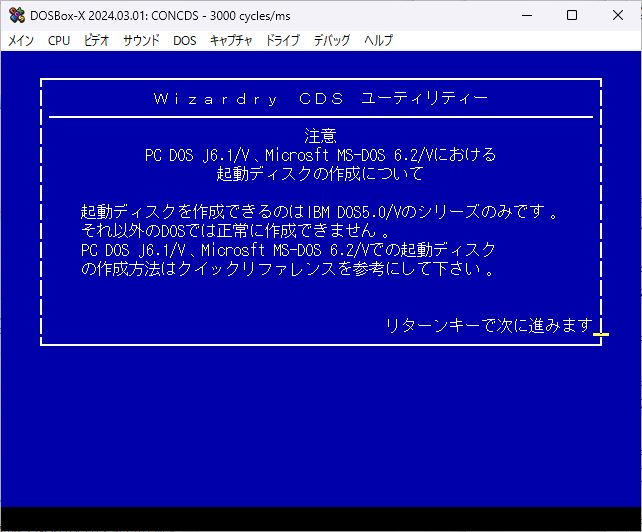This screenshot has height=532, width=642.
Task: Click the '注意' notice heading
Action: (321, 136)
